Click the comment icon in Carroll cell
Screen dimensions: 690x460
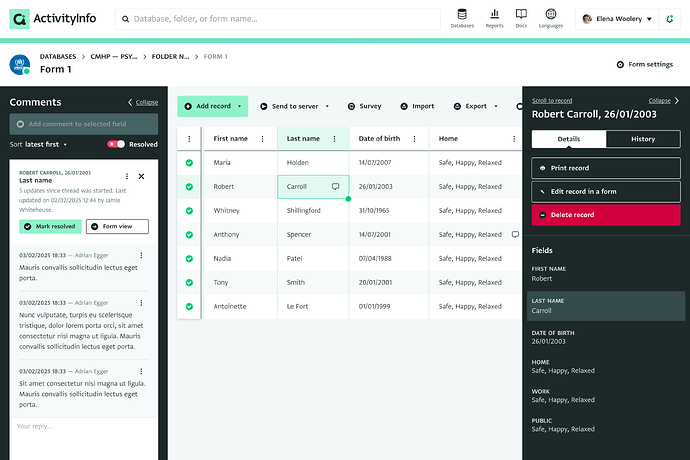[335, 186]
